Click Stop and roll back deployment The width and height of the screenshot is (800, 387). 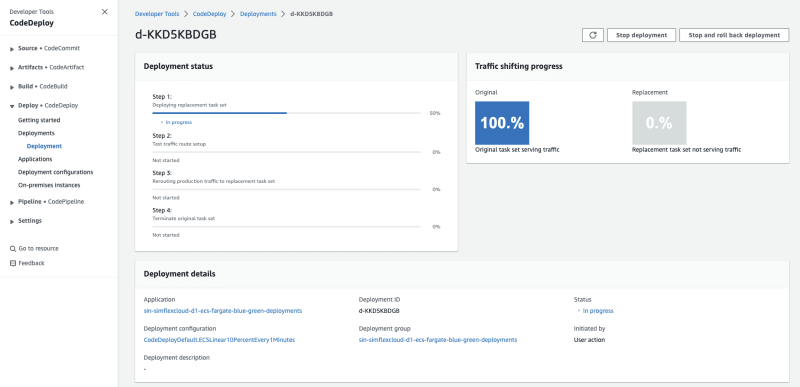[x=734, y=35]
